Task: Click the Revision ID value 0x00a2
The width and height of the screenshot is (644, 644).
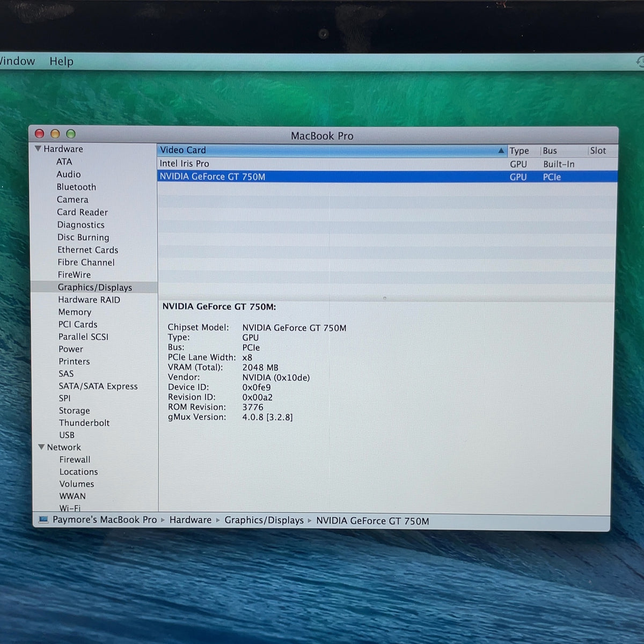Action: pyautogui.click(x=257, y=397)
